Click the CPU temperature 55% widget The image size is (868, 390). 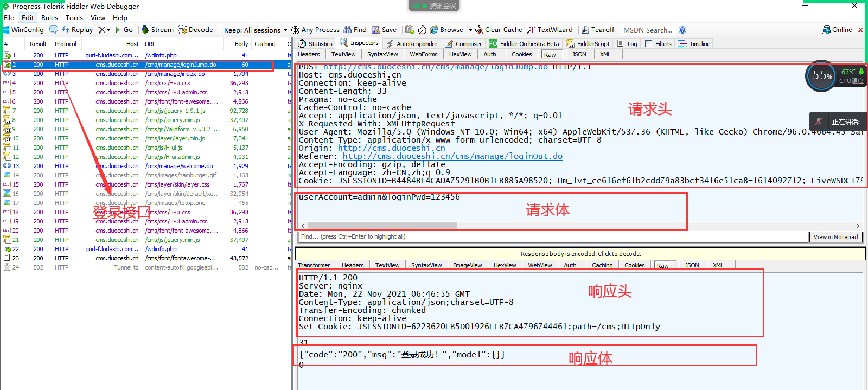(822, 76)
